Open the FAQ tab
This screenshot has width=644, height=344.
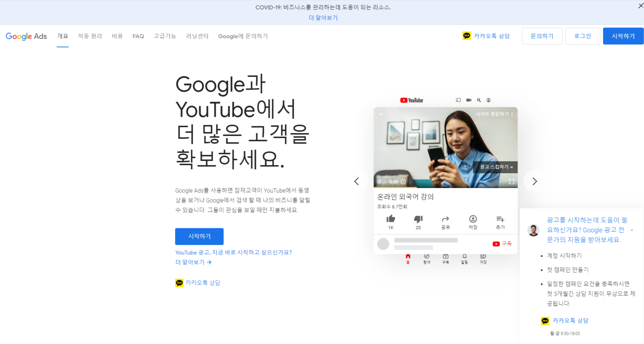(138, 36)
